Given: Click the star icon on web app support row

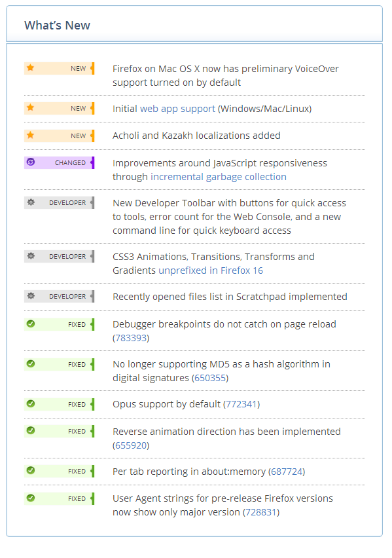Looking at the screenshot, I should click(x=31, y=107).
